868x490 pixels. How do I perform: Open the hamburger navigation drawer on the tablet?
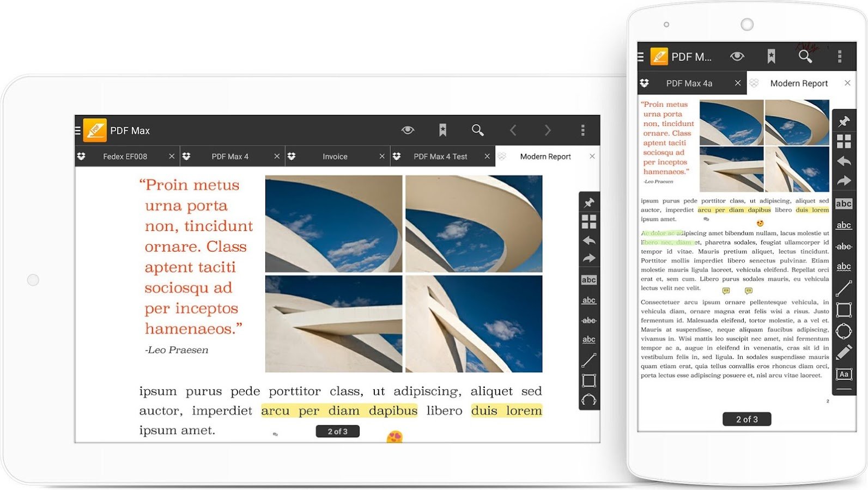(x=78, y=131)
